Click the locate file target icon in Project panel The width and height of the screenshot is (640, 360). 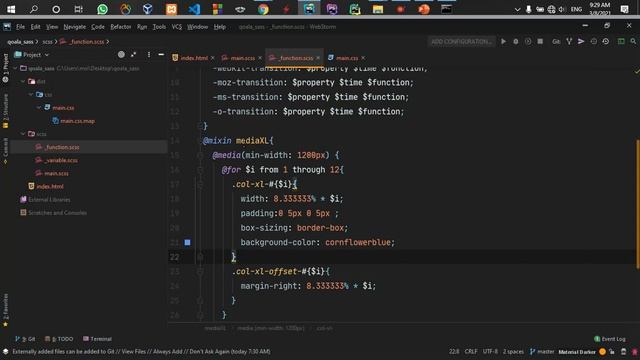tap(121, 54)
